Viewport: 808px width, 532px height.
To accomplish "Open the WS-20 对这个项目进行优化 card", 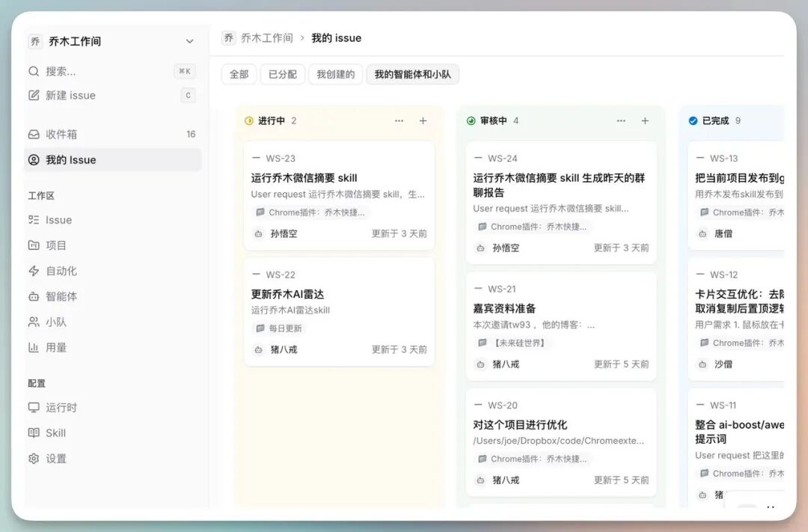I will (x=560, y=442).
